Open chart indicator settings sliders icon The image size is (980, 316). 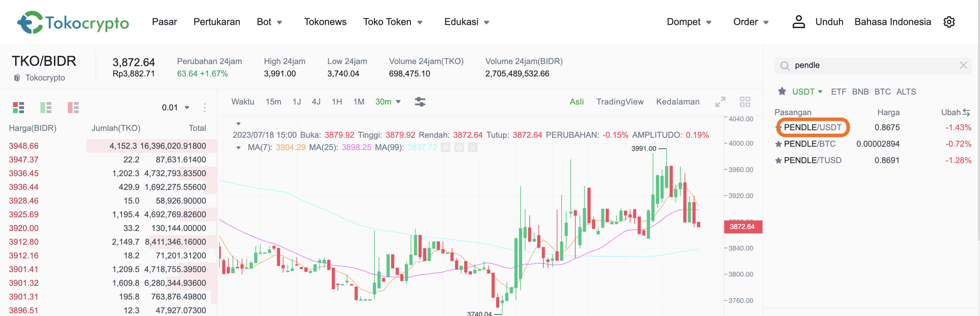pos(420,102)
